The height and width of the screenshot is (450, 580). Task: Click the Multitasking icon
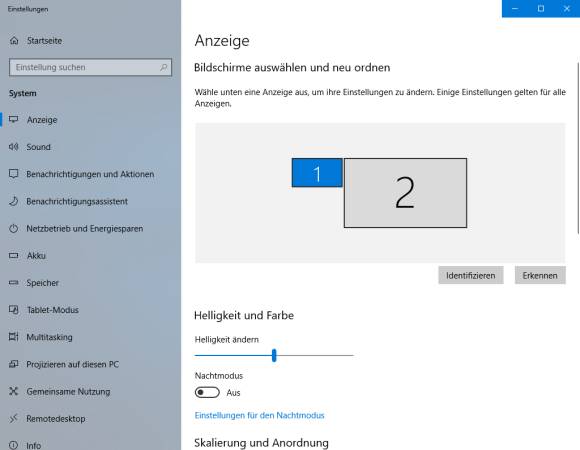tap(14, 337)
